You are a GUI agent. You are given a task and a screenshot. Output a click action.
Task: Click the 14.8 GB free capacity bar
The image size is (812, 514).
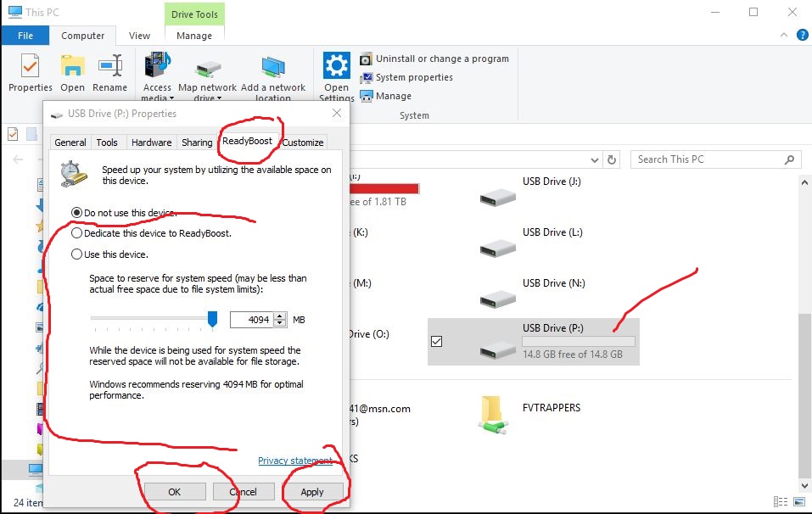[579, 341]
